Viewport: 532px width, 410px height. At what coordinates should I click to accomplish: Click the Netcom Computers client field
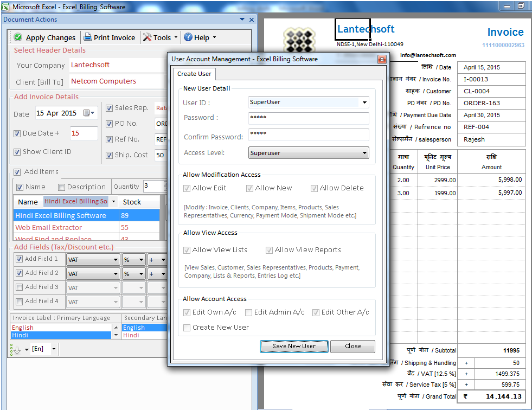point(118,81)
